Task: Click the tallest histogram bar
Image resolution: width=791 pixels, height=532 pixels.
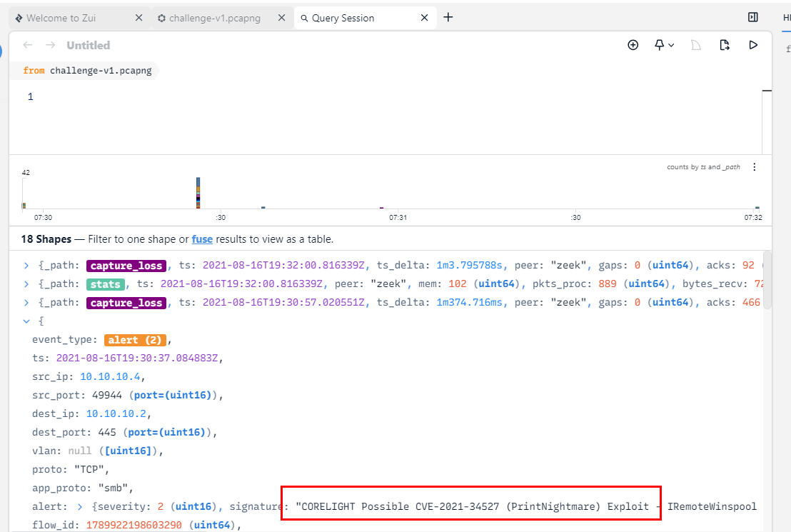Action: (x=198, y=193)
